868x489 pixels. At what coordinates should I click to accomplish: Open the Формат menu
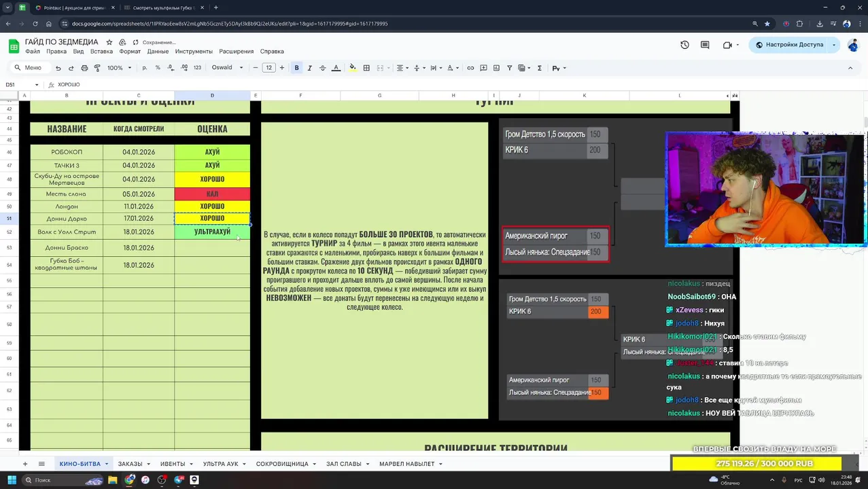130,52
